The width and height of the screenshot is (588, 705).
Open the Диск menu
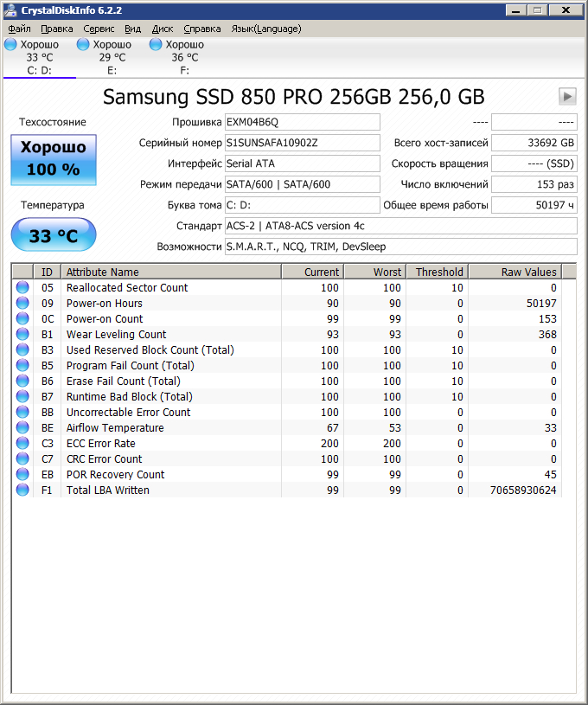coord(163,29)
